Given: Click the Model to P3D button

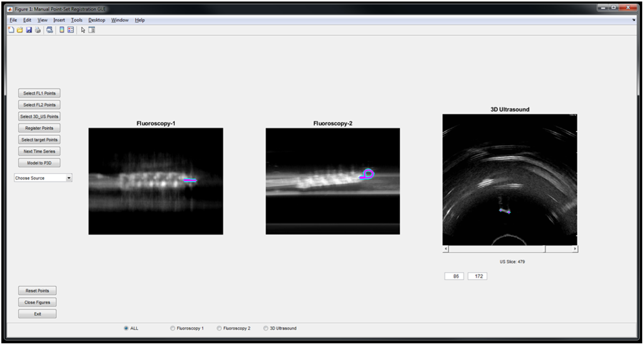Looking at the screenshot, I should [x=39, y=163].
